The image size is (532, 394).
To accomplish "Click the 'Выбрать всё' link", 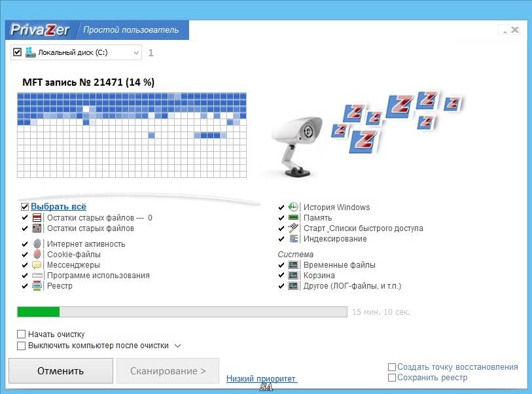I will tap(58, 206).
